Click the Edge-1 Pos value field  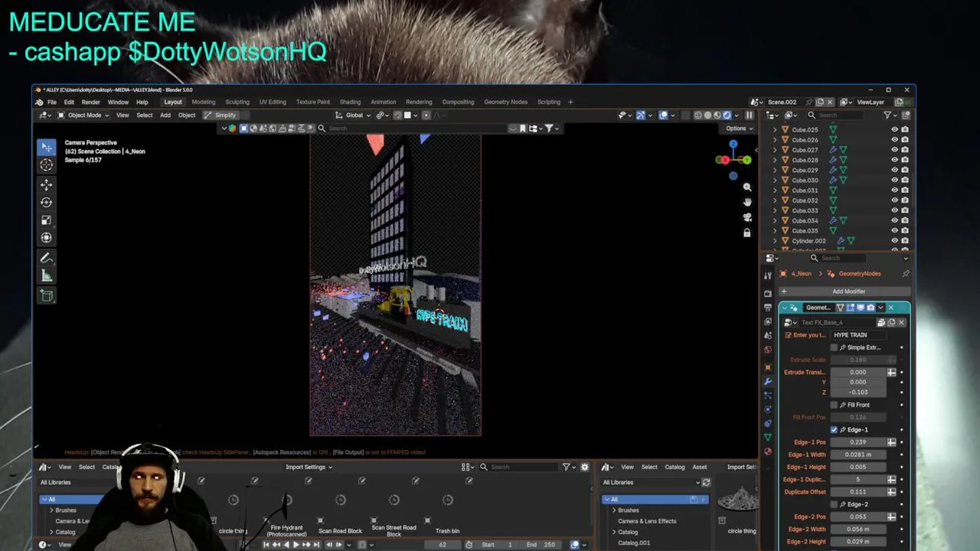(x=857, y=442)
